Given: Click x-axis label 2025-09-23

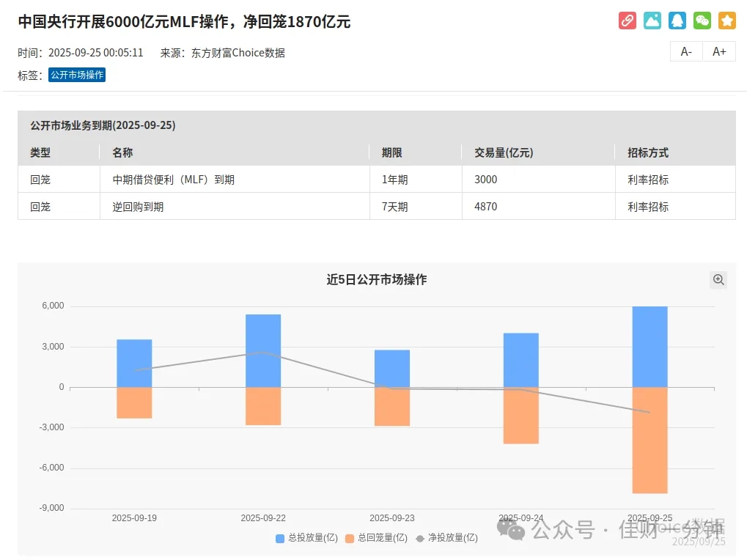Looking at the screenshot, I should click(392, 518).
